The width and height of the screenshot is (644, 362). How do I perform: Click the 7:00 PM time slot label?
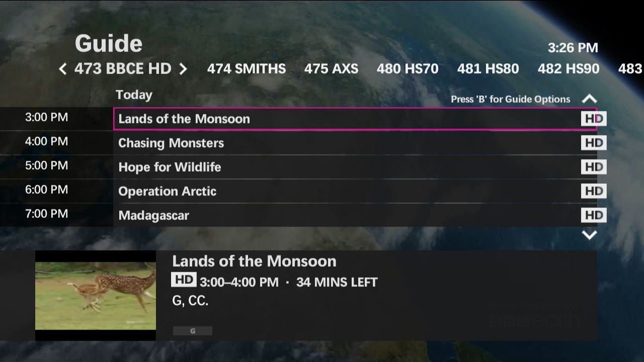(46, 214)
